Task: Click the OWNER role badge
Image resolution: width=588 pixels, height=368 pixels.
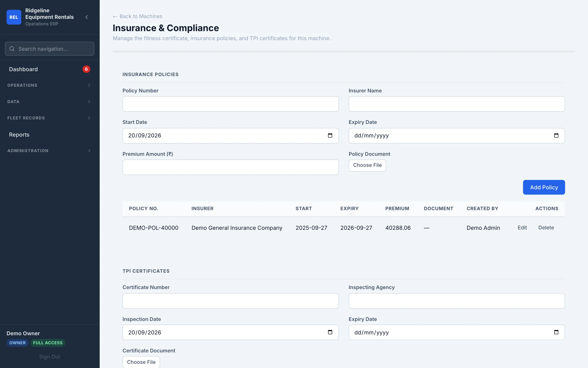Action: [17, 343]
